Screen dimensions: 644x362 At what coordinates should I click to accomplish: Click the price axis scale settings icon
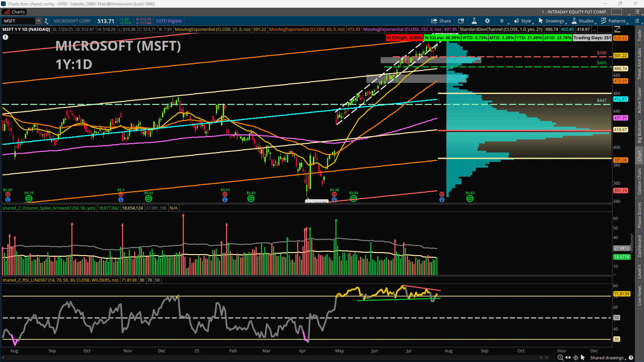click(617, 29)
